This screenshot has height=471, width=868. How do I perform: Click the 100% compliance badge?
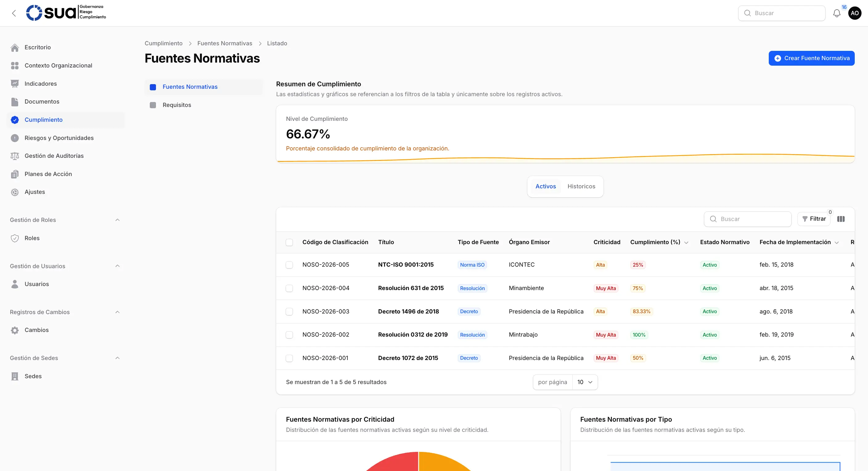(x=639, y=335)
